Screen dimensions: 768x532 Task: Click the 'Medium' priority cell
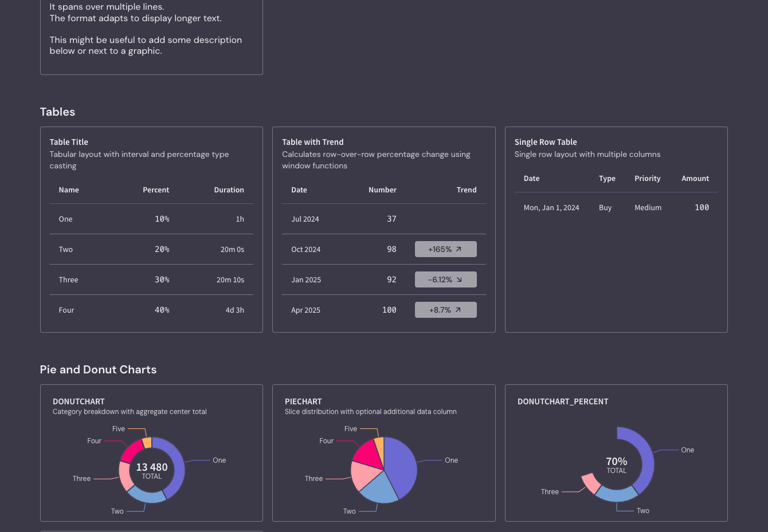[648, 208]
